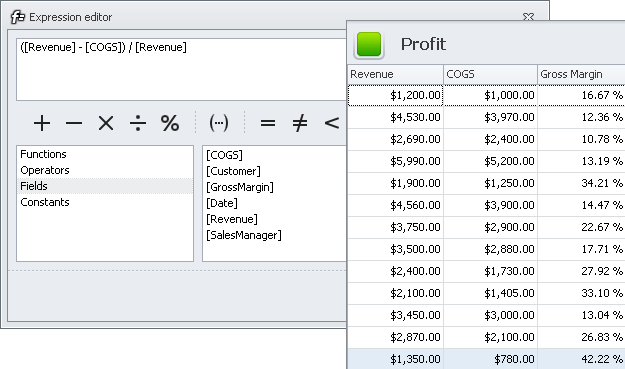This screenshot has width=625, height=369.
Task: Choose the [SalesManager] field
Action: (244, 235)
